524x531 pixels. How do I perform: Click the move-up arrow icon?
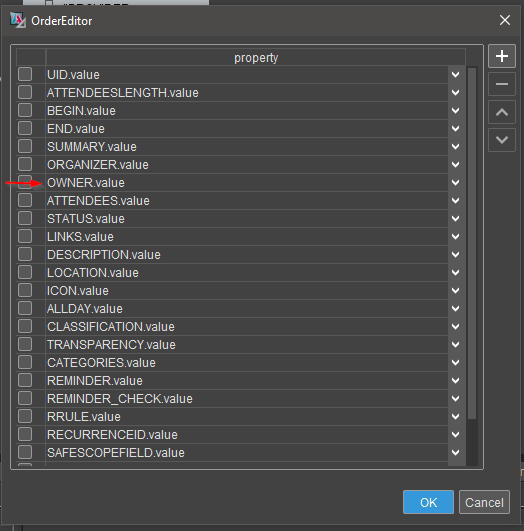(x=502, y=112)
